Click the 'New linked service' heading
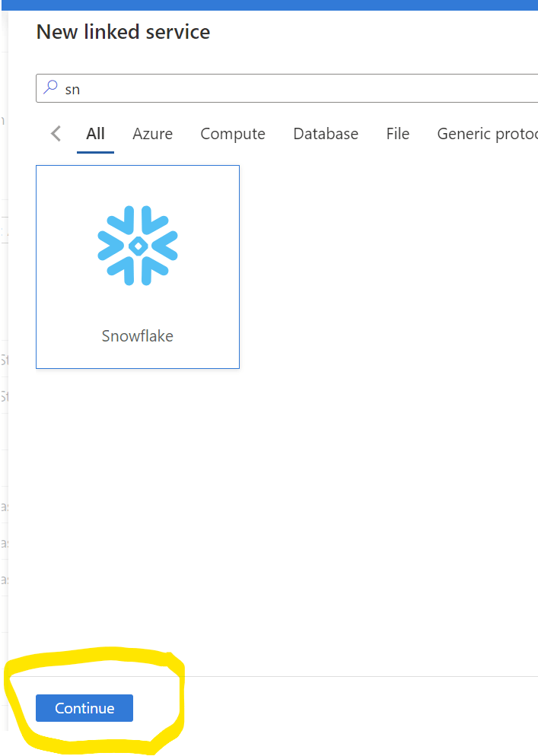Viewport: 538px width, 756px height. [123, 32]
